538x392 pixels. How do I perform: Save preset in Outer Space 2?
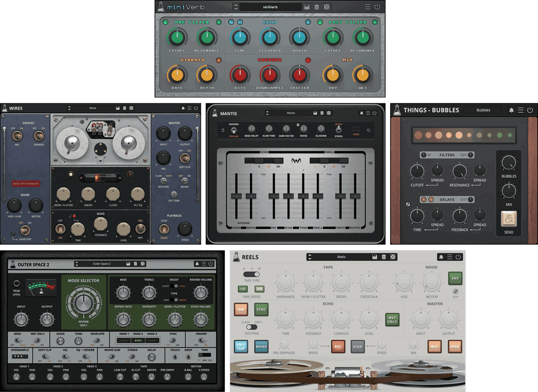coord(128,263)
